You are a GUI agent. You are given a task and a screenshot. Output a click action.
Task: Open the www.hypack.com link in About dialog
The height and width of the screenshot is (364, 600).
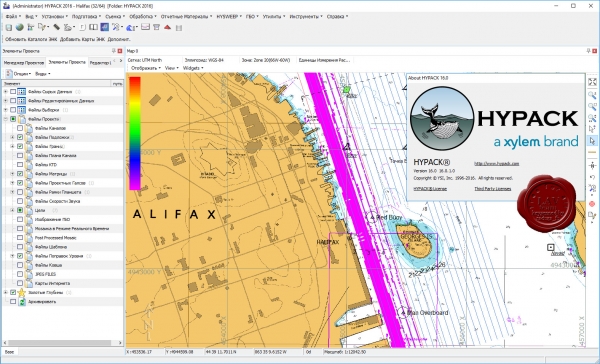496,163
